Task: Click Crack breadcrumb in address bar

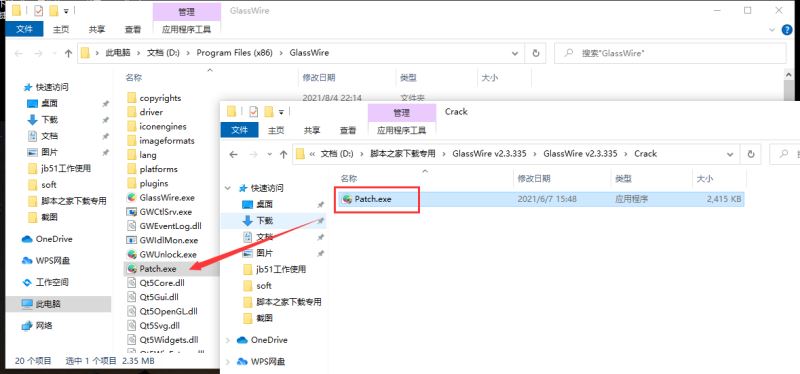Action: [645, 154]
